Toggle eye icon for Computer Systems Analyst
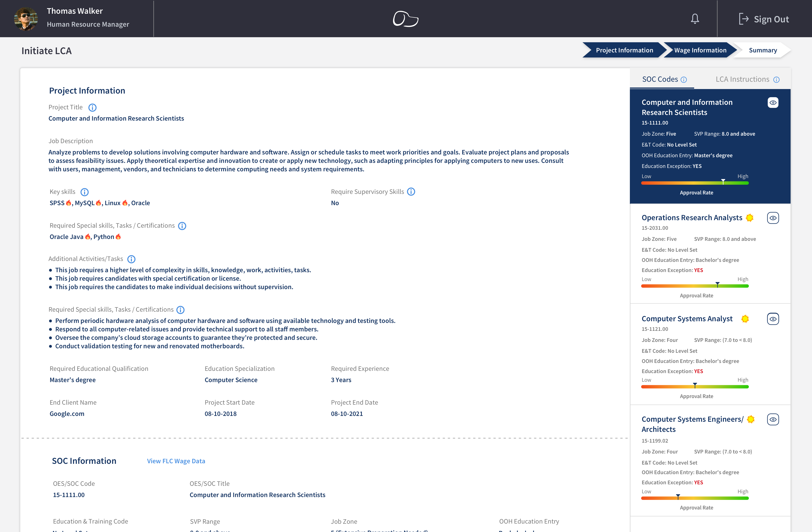Viewport: 812px width, 532px height. click(x=773, y=319)
